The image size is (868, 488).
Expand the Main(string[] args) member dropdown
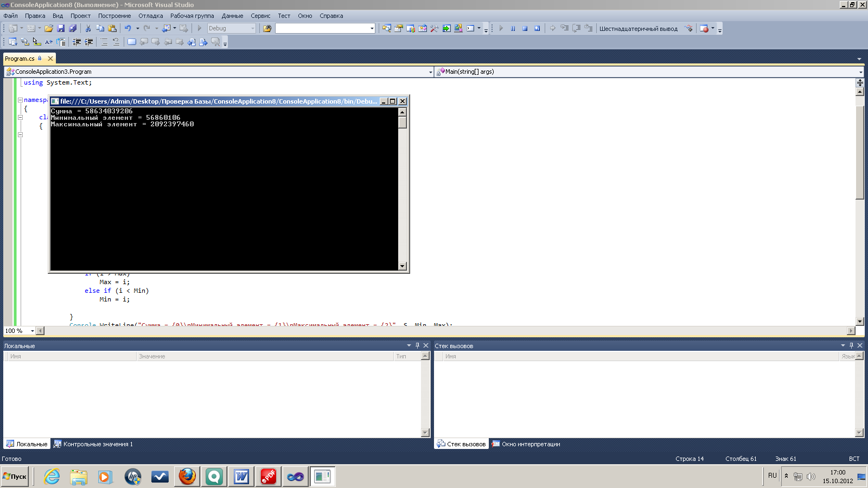tap(860, 72)
